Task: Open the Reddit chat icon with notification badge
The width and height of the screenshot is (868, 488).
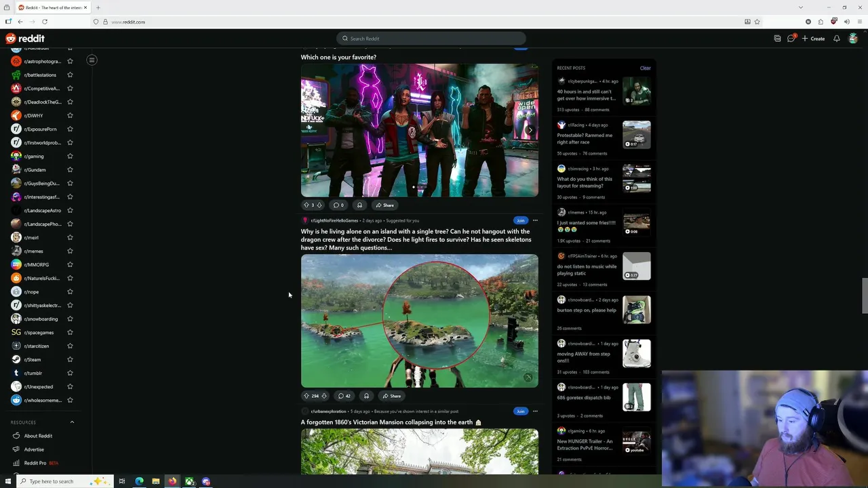Action: (791, 39)
